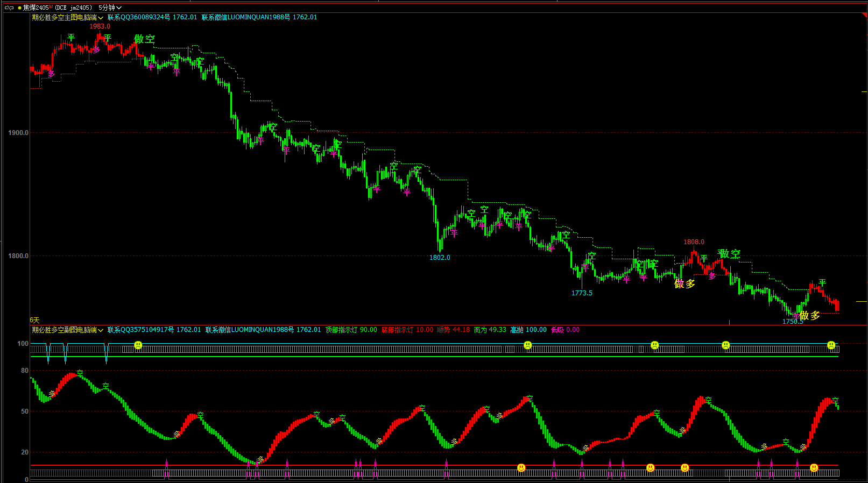Click the leftmost smiley on the top cyan band
The width and height of the screenshot is (868, 483).
click(138, 345)
